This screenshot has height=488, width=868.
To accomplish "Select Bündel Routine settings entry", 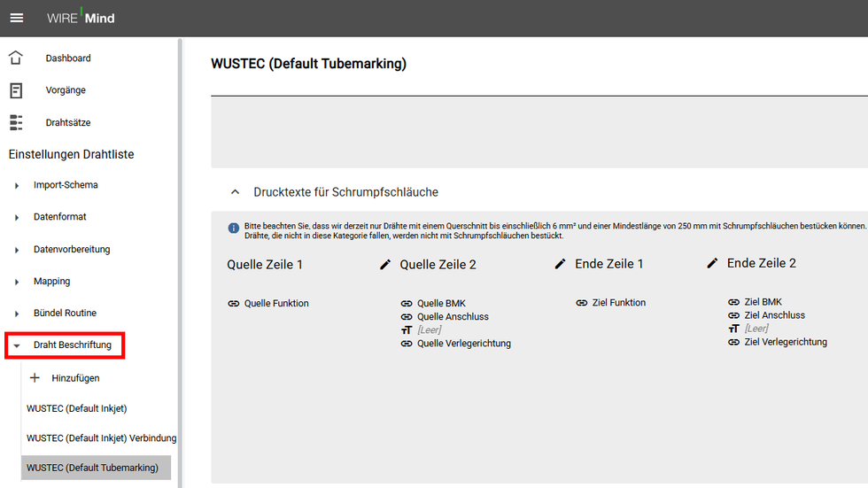I will click(65, 314).
